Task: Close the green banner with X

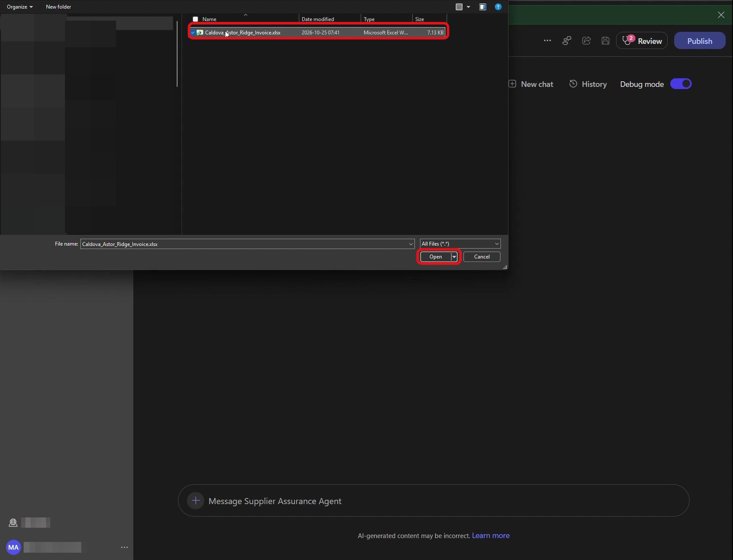Action: coord(721,15)
